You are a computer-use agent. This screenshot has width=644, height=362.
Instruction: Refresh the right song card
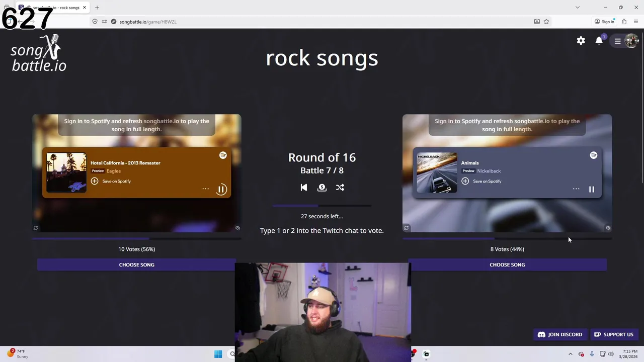click(x=406, y=228)
